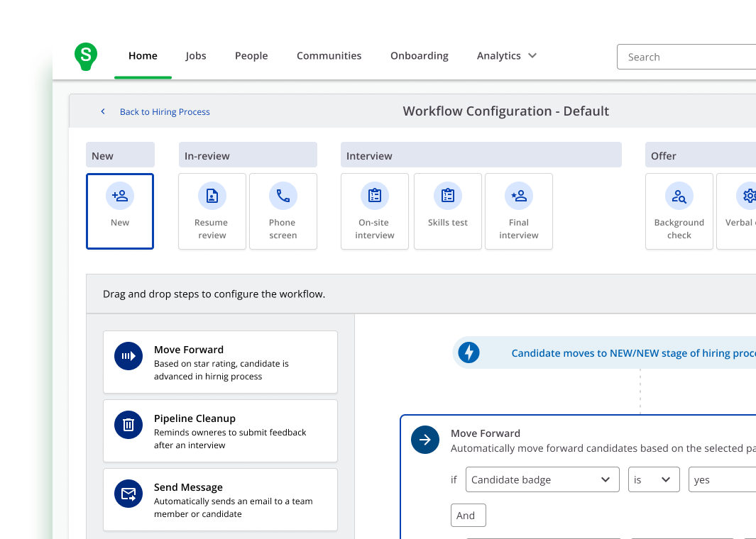Open the 'is' operator dropdown

[x=653, y=480]
